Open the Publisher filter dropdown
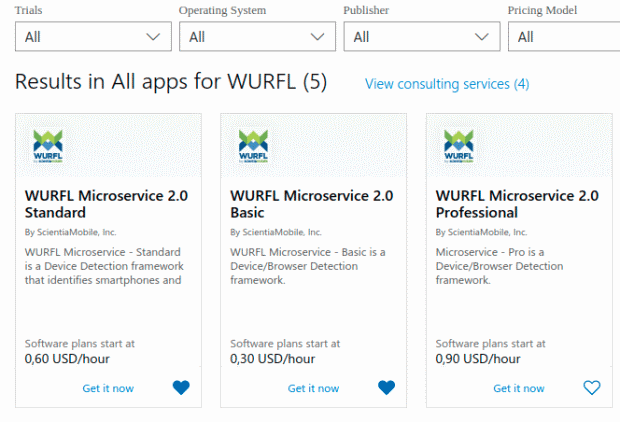The image size is (620, 422). (x=422, y=36)
